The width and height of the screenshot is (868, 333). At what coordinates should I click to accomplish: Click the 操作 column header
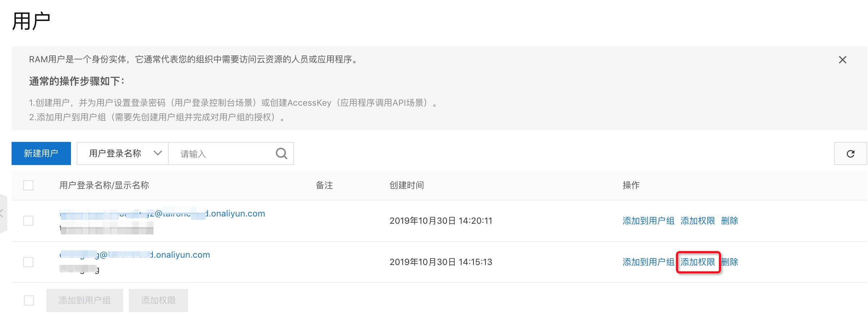631,185
